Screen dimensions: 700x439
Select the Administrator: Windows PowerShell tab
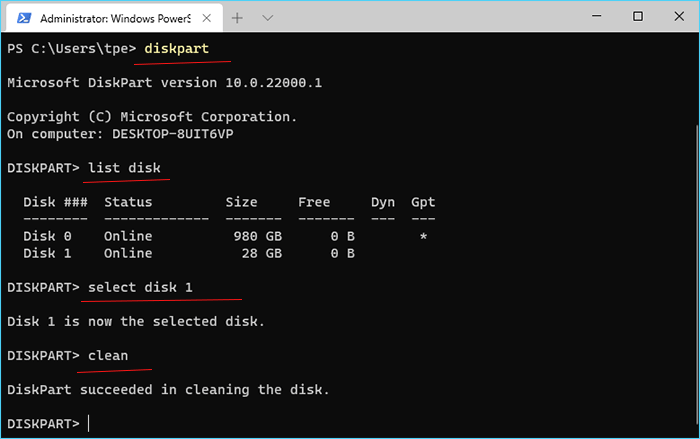pos(115,18)
